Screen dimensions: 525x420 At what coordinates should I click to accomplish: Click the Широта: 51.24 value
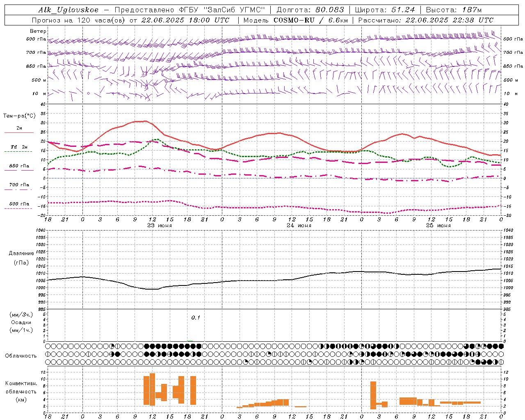385,10
